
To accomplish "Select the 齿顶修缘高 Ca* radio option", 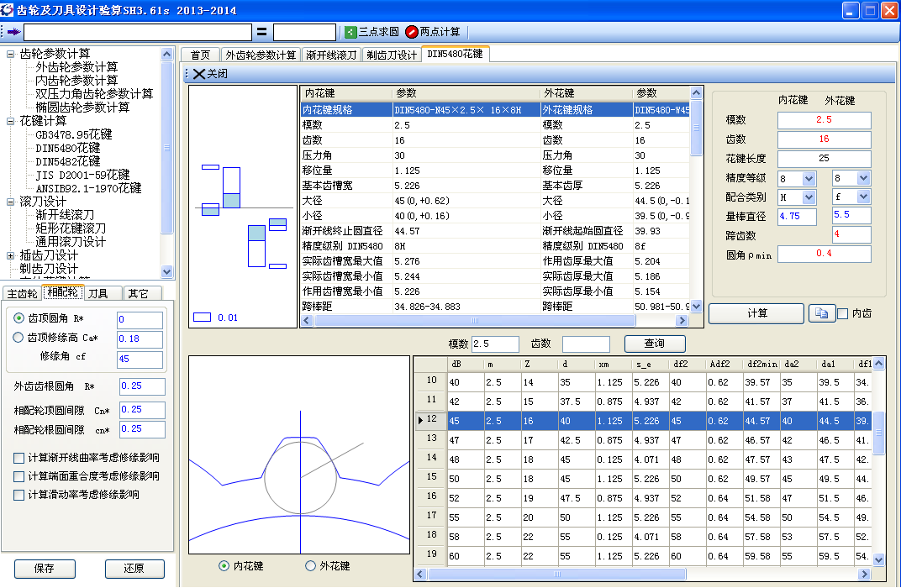I will pos(18,338).
